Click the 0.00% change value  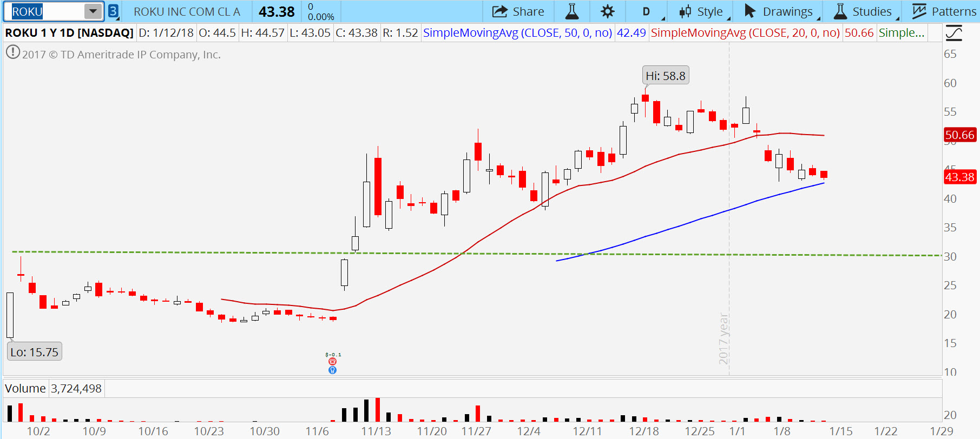point(321,17)
